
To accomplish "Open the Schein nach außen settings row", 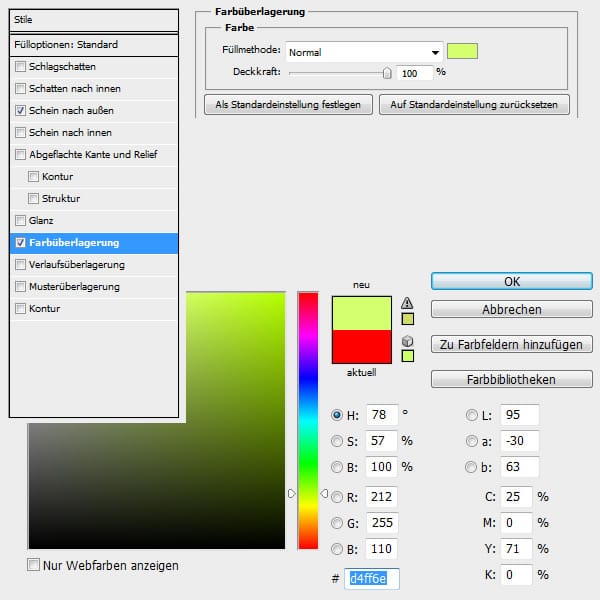I will pos(94,111).
